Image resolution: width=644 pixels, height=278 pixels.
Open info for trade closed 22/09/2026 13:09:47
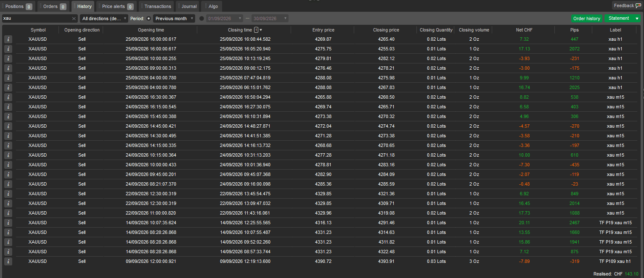click(x=8, y=203)
